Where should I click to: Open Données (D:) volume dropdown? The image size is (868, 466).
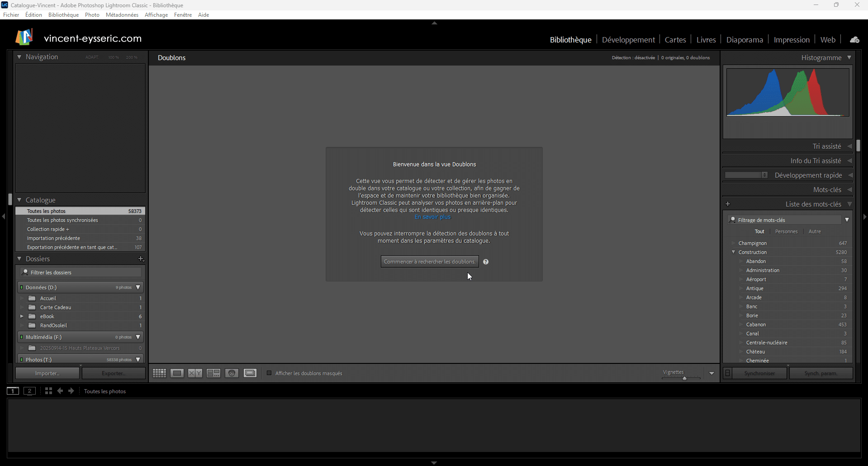tap(138, 287)
